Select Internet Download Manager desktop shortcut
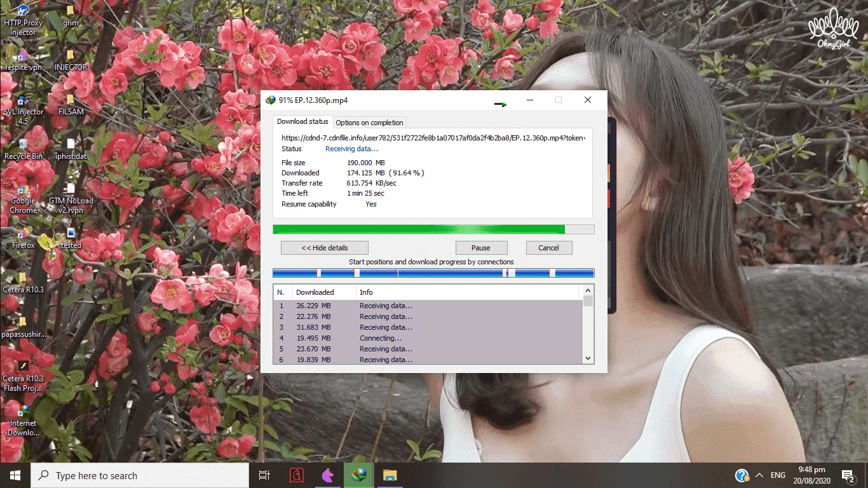This screenshot has height=488, width=868. [x=23, y=420]
